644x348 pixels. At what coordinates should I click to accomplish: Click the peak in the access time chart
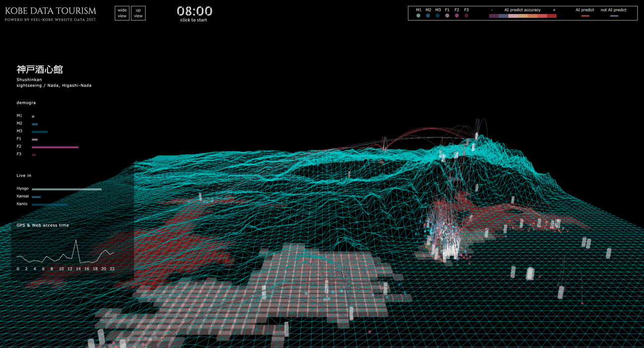[76, 241]
